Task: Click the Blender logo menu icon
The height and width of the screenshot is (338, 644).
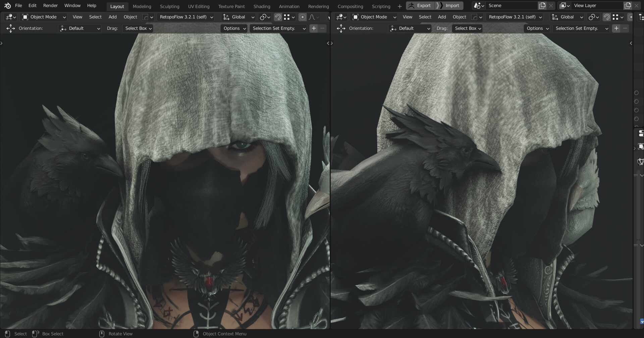Action: click(x=7, y=6)
